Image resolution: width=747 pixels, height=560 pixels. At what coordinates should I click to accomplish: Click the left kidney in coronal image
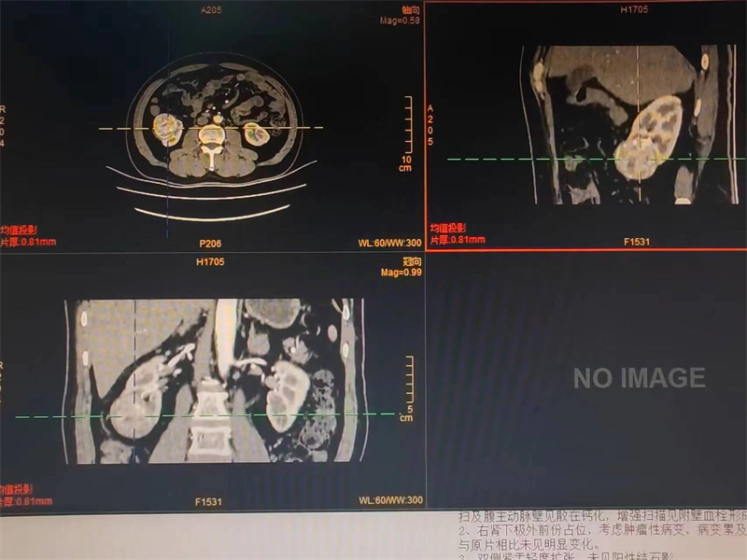pos(288,395)
